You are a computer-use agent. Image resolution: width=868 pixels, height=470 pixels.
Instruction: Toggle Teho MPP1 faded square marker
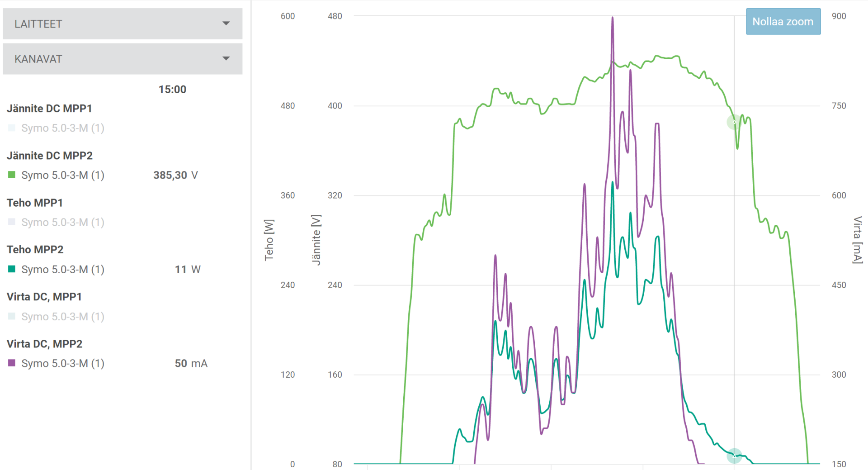(12, 222)
